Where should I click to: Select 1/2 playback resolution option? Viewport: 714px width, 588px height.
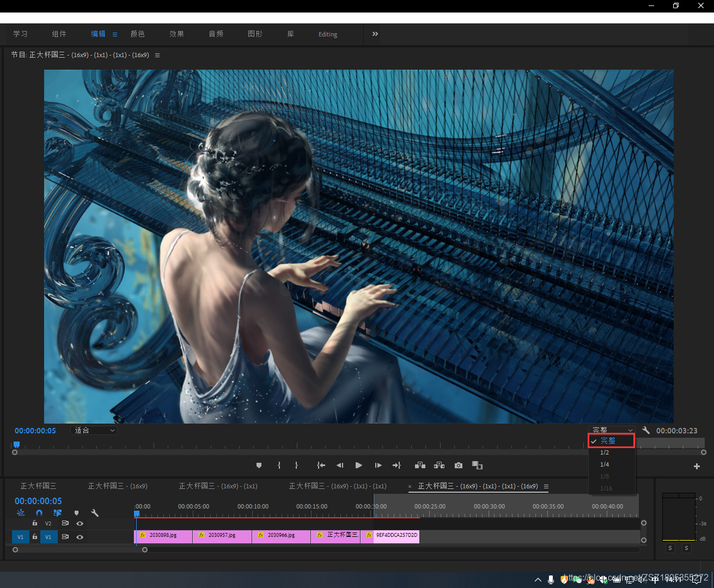[x=605, y=452]
